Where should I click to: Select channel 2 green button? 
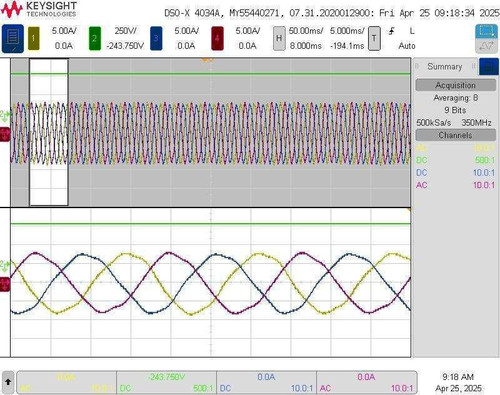pos(95,38)
